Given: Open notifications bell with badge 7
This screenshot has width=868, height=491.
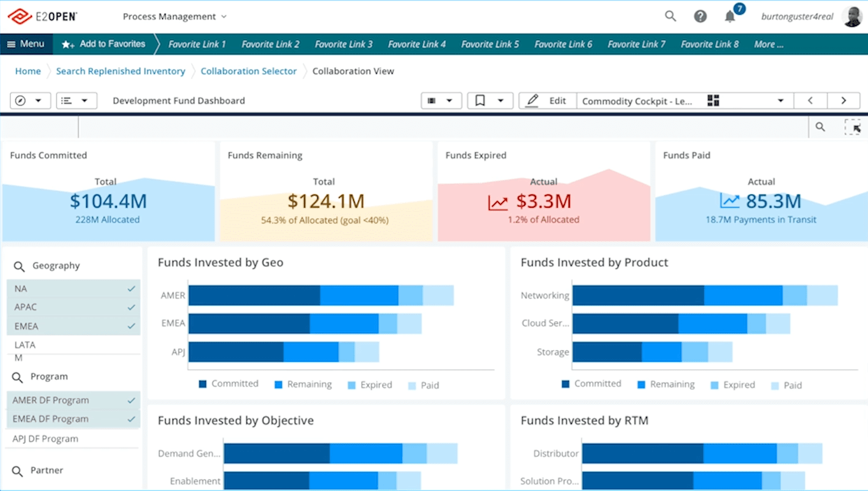Looking at the screenshot, I should (x=730, y=16).
